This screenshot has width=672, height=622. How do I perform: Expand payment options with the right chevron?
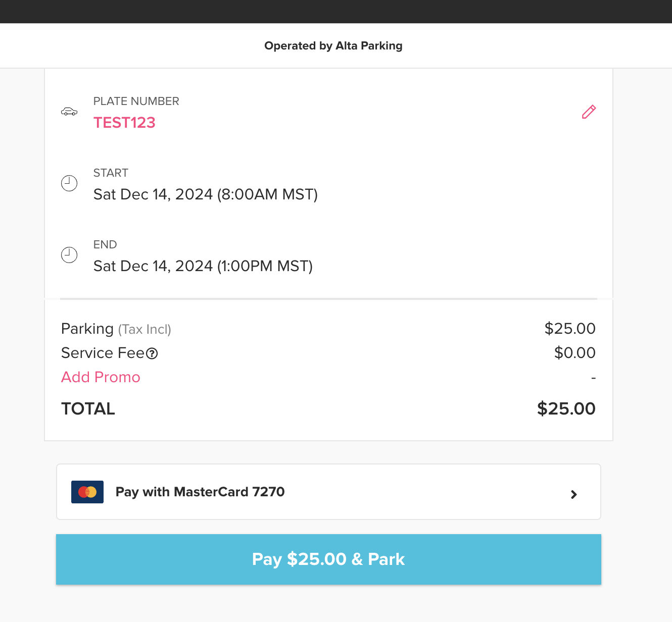(x=573, y=494)
